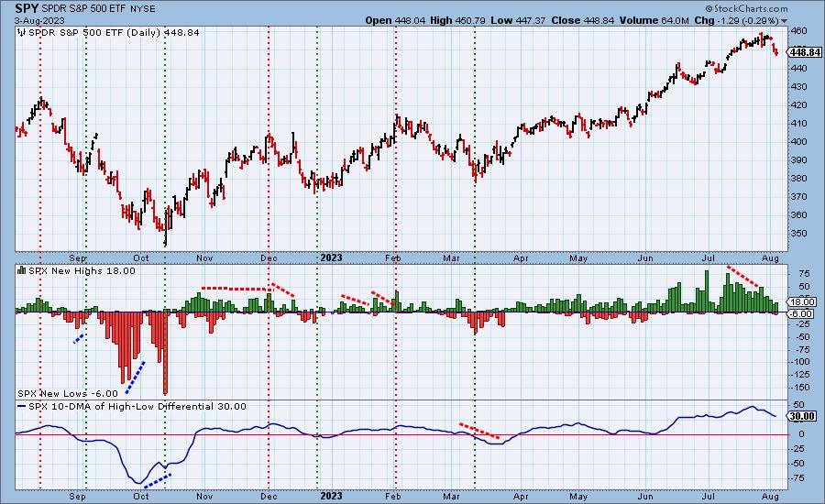Click the Nov label on the bottom axis

coord(204,496)
